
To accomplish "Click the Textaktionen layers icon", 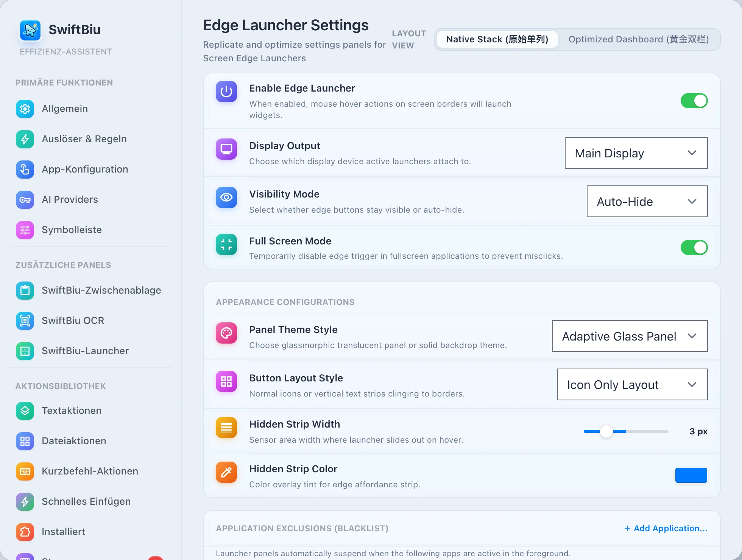I will 25,411.
